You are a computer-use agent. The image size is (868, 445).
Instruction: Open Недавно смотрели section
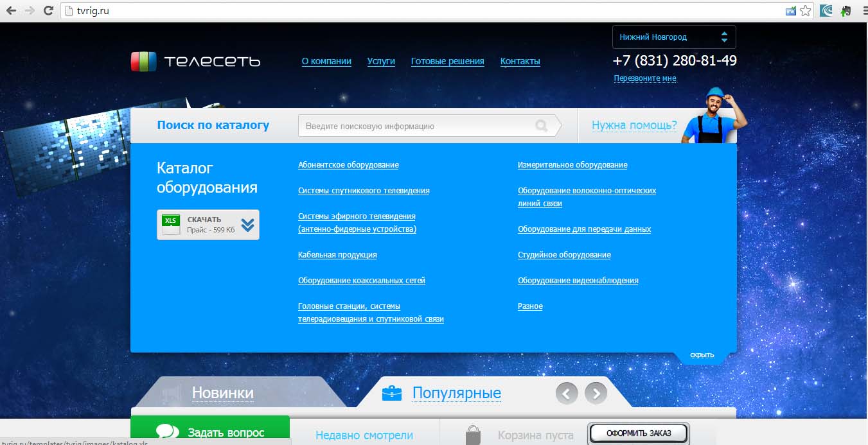coord(364,435)
